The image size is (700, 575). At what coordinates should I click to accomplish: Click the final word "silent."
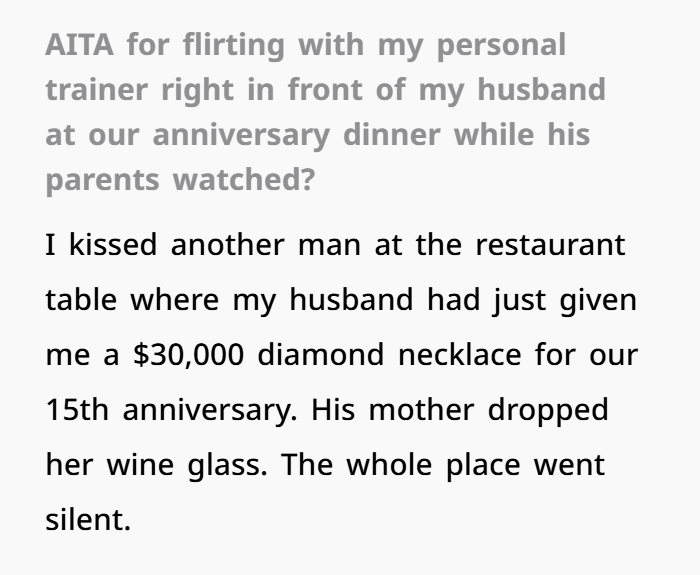88,522
